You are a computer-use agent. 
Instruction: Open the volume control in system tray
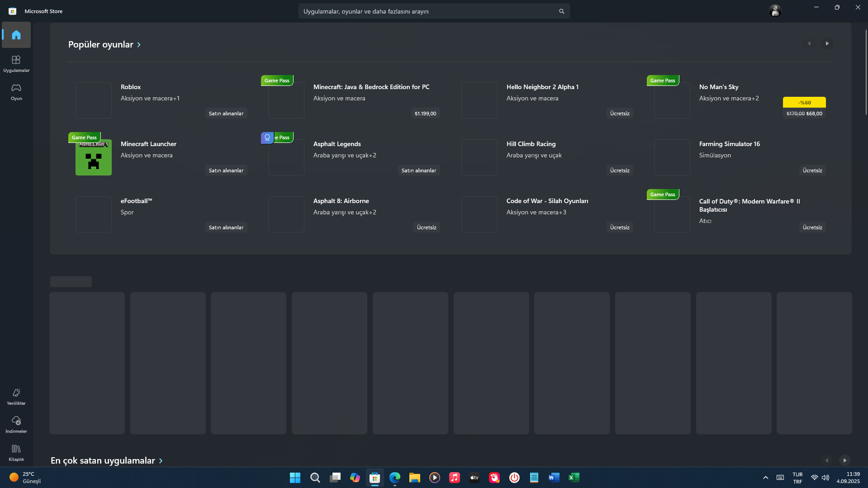[825, 478]
